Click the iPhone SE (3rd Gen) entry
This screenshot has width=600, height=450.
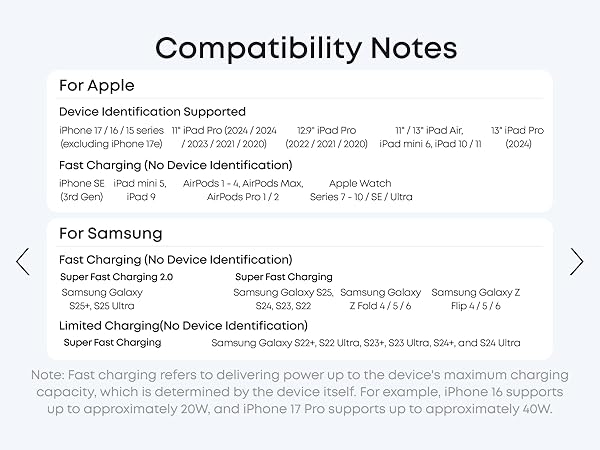[x=81, y=190]
